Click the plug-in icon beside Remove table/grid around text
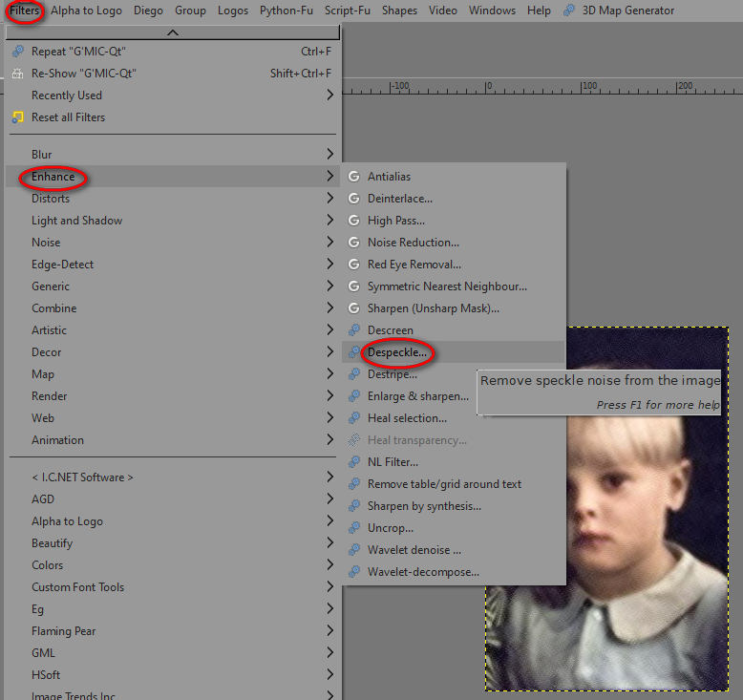The width and height of the screenshot is (743, 700). coord(354,484)
